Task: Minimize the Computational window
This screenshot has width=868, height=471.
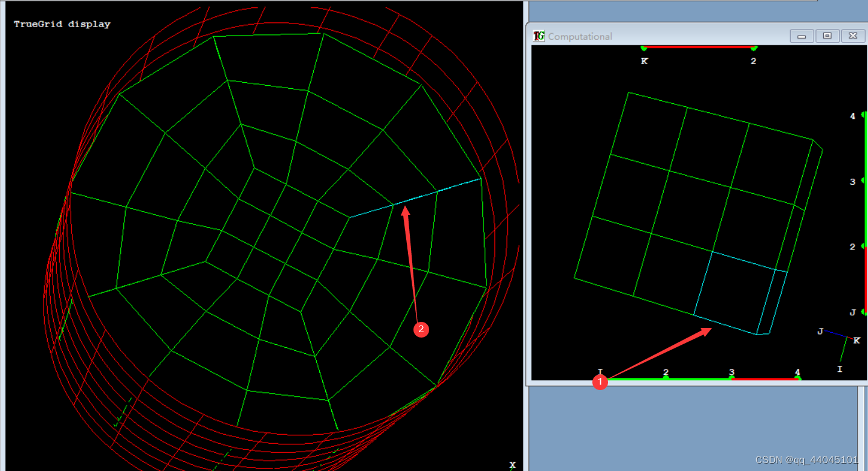Action: 802,36
